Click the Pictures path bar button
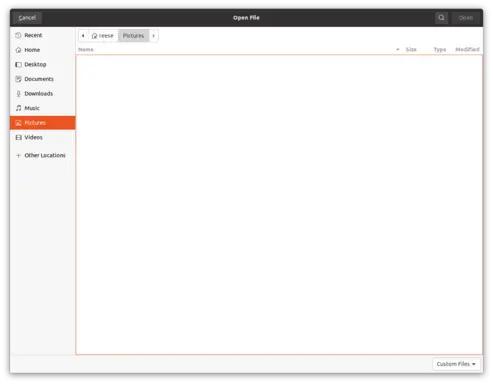The image size is (493, 384). pos(133,36)
